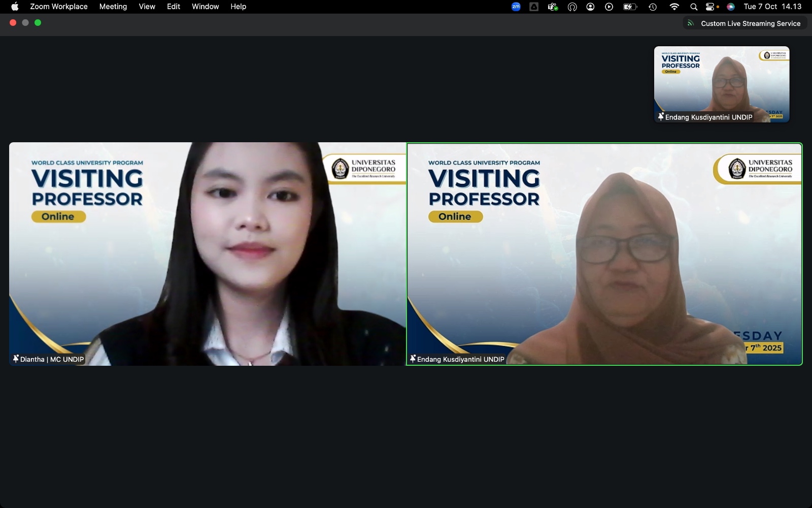Viewport: 812px width, 508px height.
Task: Open Control Center toggles
Action: pyautogui.click(x=712, y=7)
